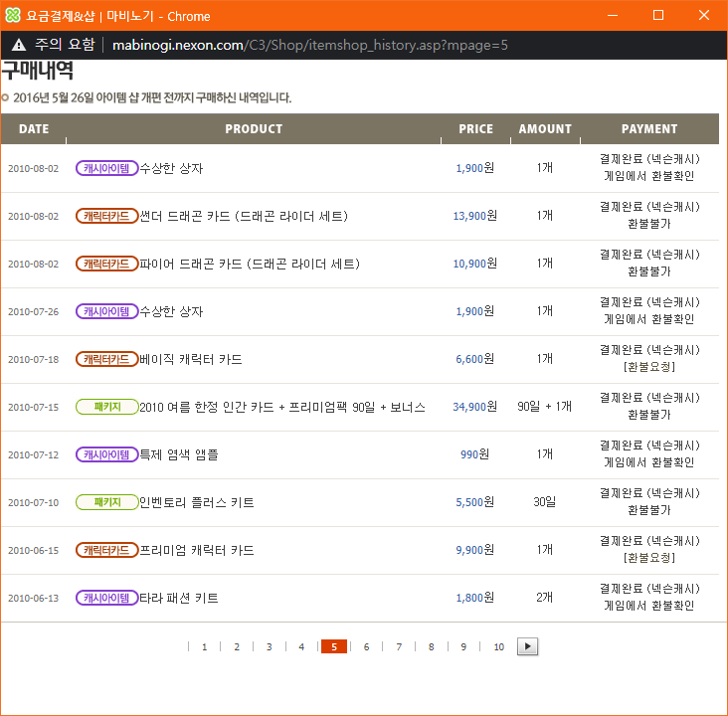The image size is (728, 716).
Task: Click product name 타라 패션 키트
Action: tap(179, 598)
